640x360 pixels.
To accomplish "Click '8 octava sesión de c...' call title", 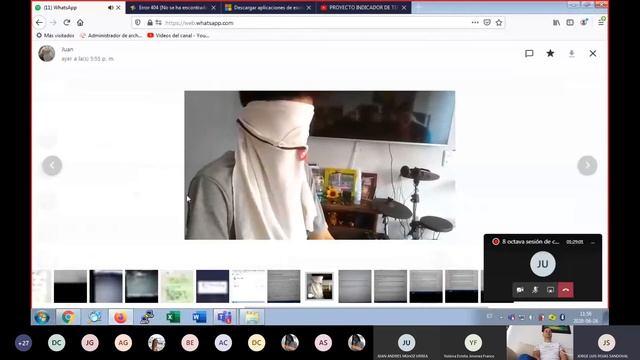I will (531, 242).
